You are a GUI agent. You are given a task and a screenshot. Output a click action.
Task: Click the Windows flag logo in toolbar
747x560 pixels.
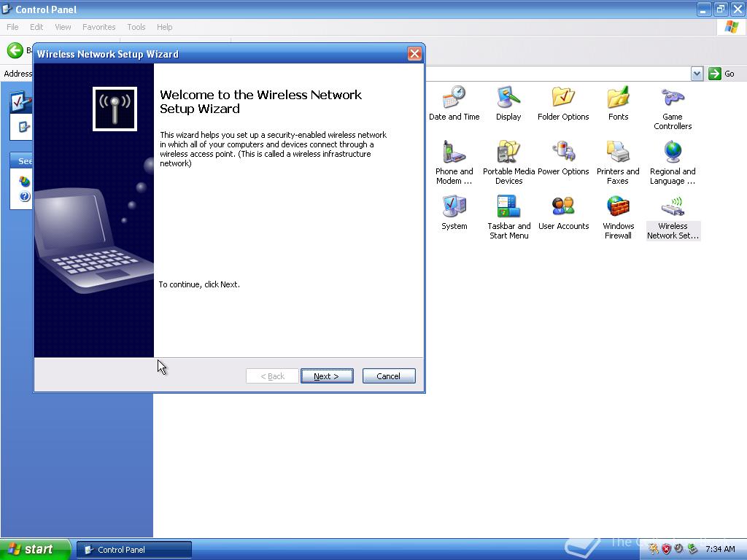[731, 27]
